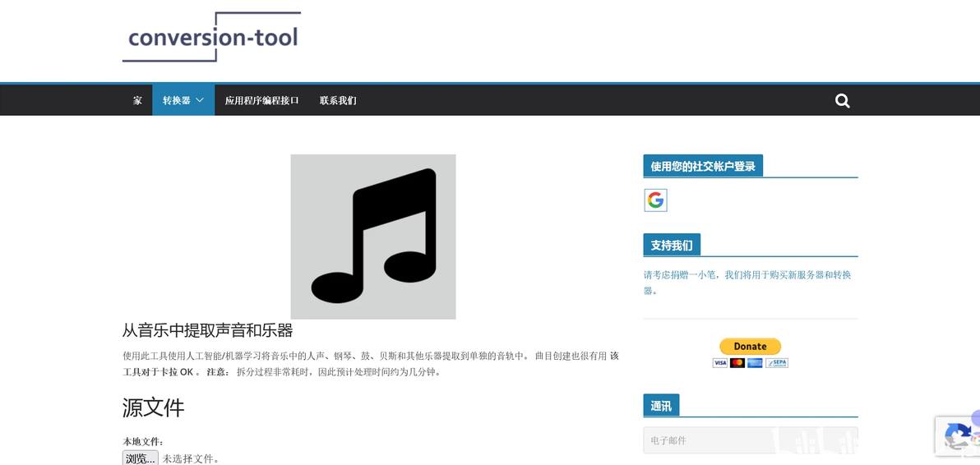Click the 通讯 header
Screen dimensions: 980x465
click(661, 406)
